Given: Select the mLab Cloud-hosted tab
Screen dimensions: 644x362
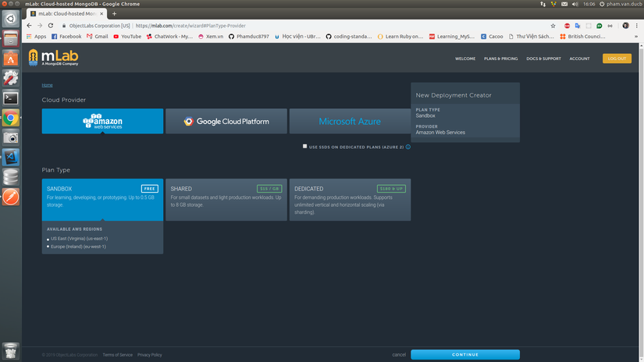Looking at the screenshot, I should (66, 13).
